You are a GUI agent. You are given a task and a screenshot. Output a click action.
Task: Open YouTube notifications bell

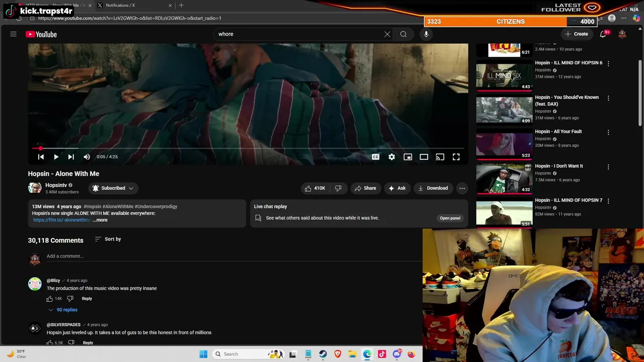[x=603, y=34]
